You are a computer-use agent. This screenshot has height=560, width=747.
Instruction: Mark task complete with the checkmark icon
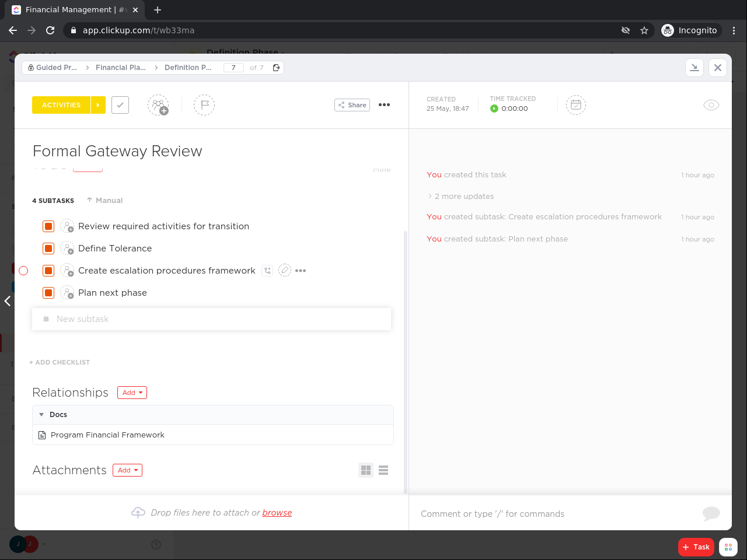coord(120,105)
